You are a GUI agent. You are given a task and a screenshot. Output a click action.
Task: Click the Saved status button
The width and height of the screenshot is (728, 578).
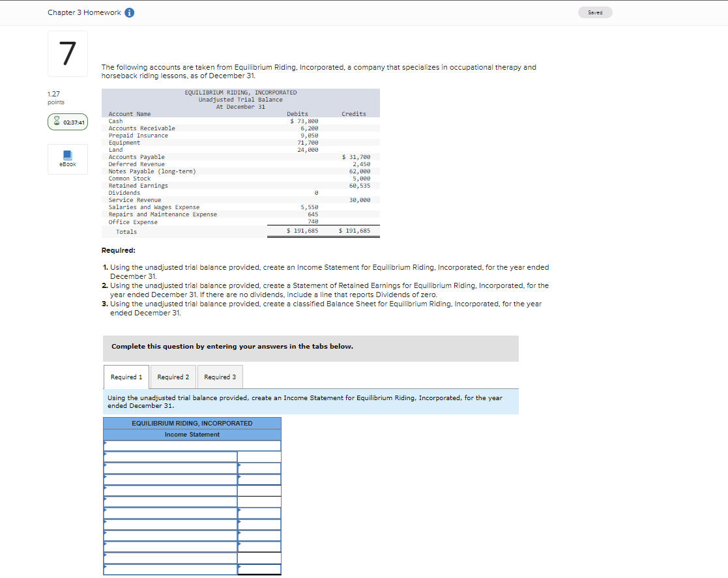[x=595, y=12]
